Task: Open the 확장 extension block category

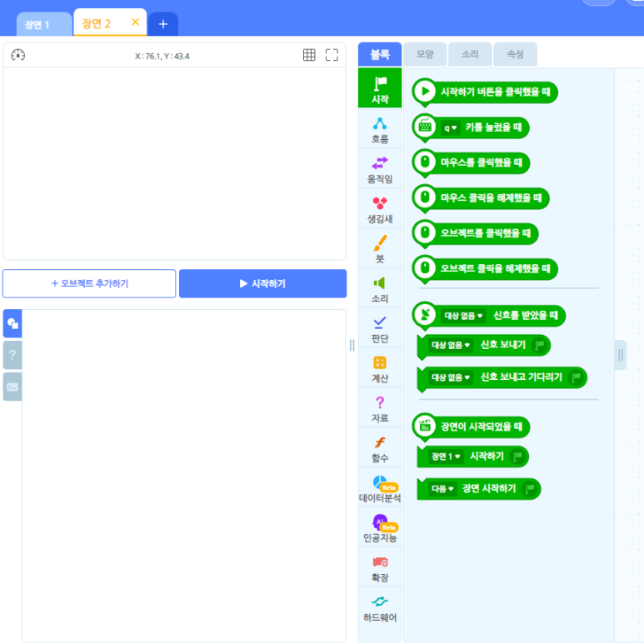Action: pyautogui.click(x=380, y=567)
